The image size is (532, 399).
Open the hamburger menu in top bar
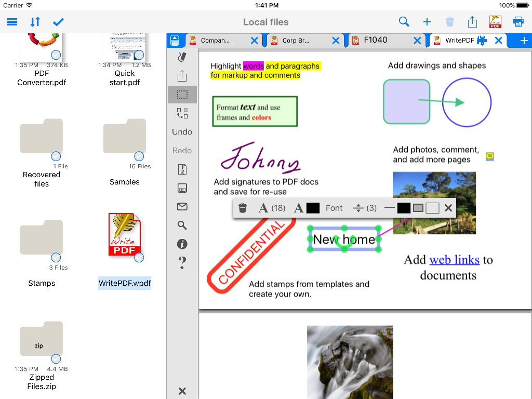[x=12, y=22]
